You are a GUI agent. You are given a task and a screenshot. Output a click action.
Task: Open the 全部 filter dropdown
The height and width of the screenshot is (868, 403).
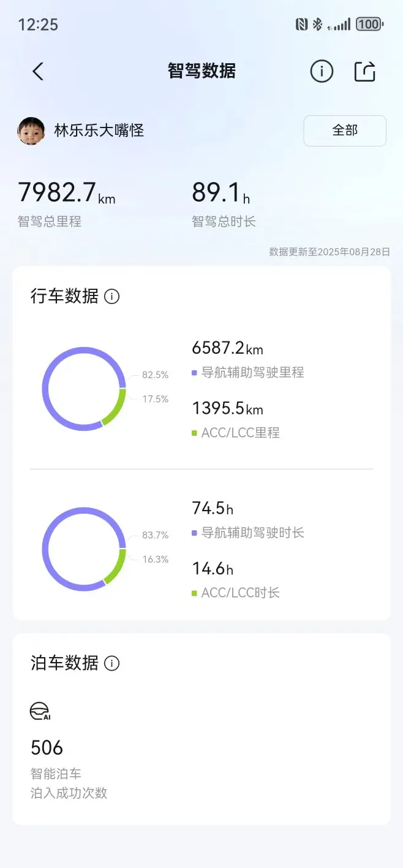click(x=345, y=131)
